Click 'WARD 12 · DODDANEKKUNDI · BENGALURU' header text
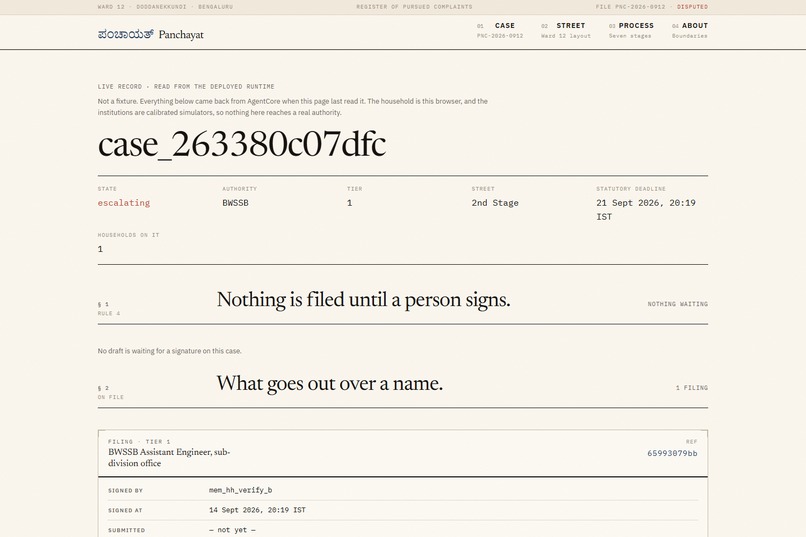The width and height of the screenshot is (806, 537). [165, 7]
